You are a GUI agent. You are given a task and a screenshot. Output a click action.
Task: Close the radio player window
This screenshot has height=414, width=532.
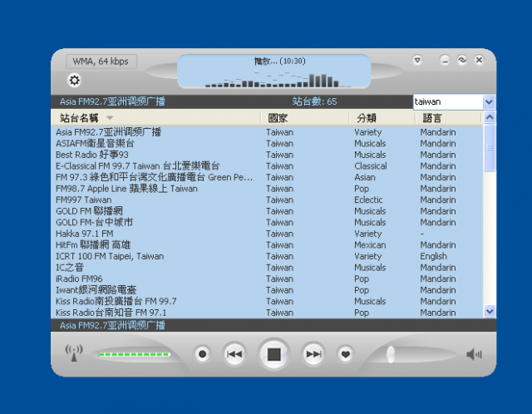[x=479, y=60]
